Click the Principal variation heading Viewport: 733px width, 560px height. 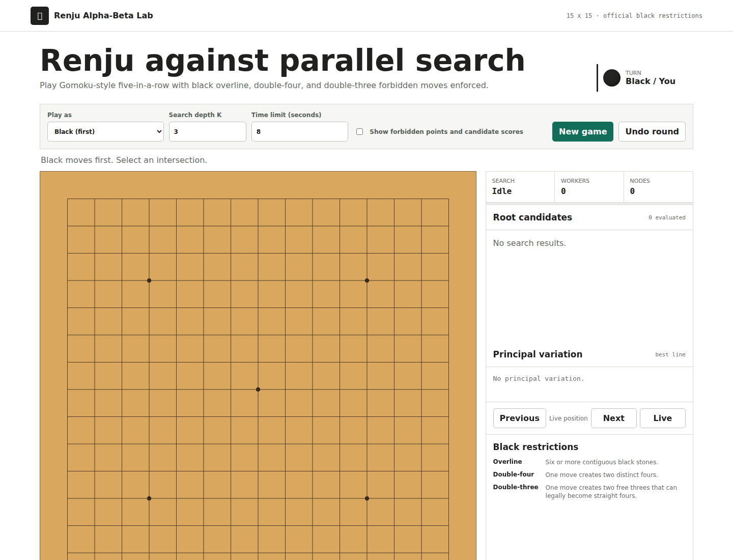538,354
